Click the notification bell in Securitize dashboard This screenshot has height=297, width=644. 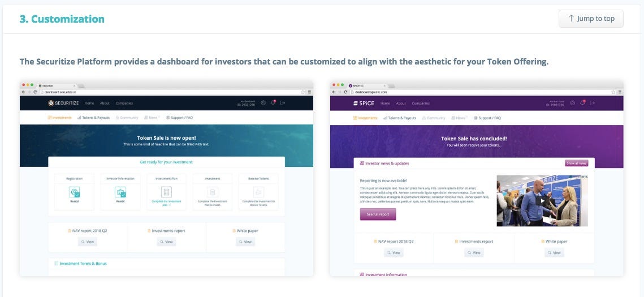[273, 103]
